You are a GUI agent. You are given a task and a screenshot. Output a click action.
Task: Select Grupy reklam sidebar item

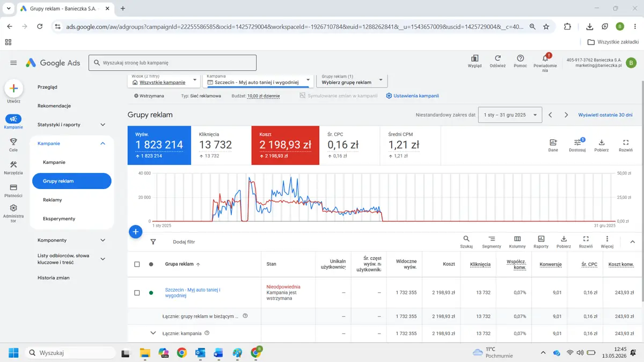(x=72, y=181)
